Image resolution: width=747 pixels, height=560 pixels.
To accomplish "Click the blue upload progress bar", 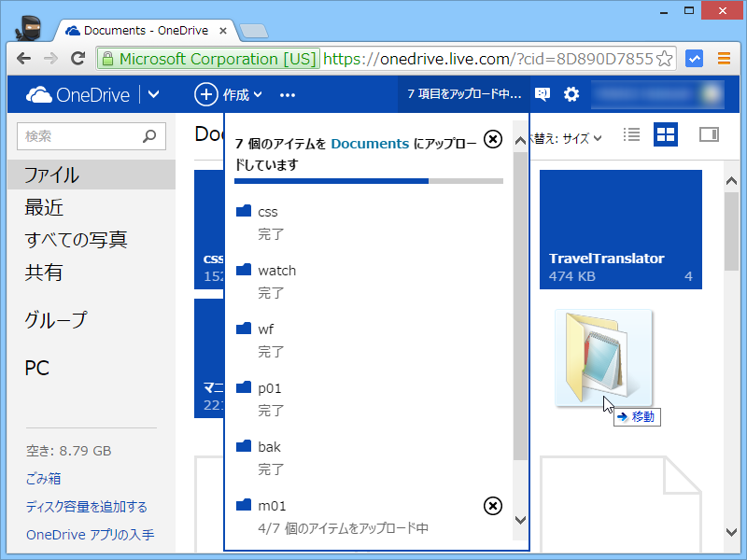I will click(331, 179).
